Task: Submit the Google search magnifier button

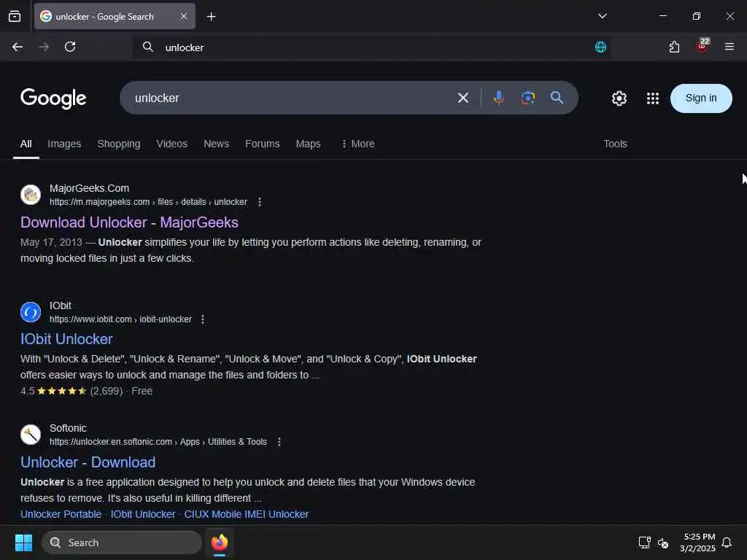Action: [557, 98]
